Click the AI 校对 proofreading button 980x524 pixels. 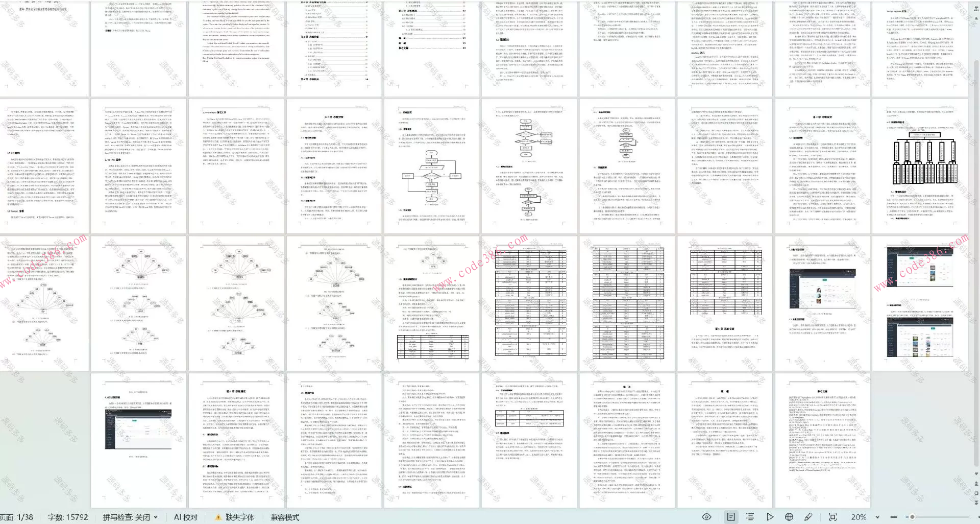click(186, 517)
